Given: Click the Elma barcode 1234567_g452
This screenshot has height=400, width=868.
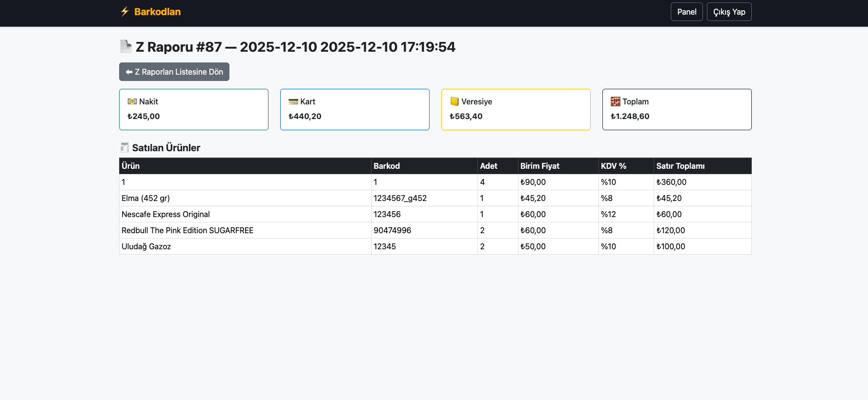Looking at the screenshot, I should (x=400, y=198).
